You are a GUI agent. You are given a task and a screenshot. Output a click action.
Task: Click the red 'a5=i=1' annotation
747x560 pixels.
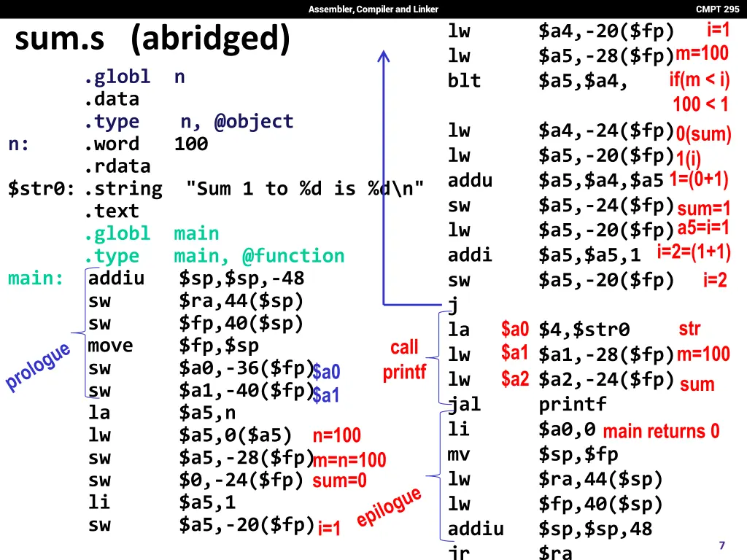[x=703, y=228]
